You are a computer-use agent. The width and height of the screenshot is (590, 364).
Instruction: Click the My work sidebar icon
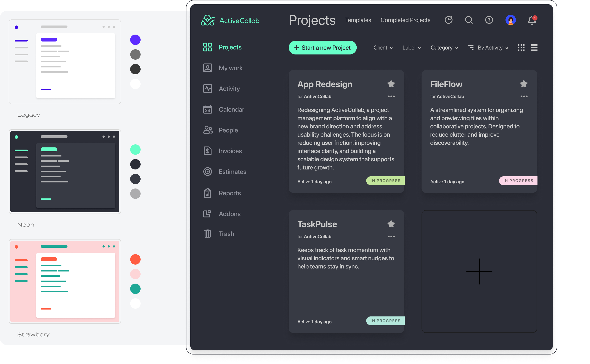click(207, 68)
